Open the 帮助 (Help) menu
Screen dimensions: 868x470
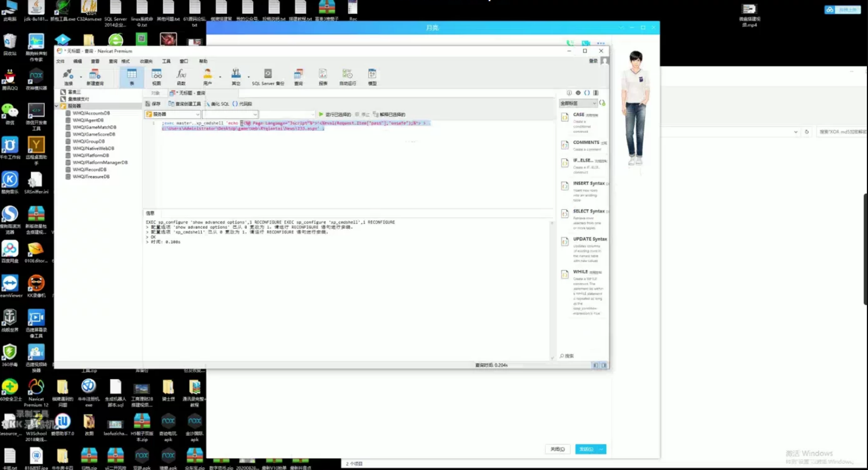coord(203,61)
